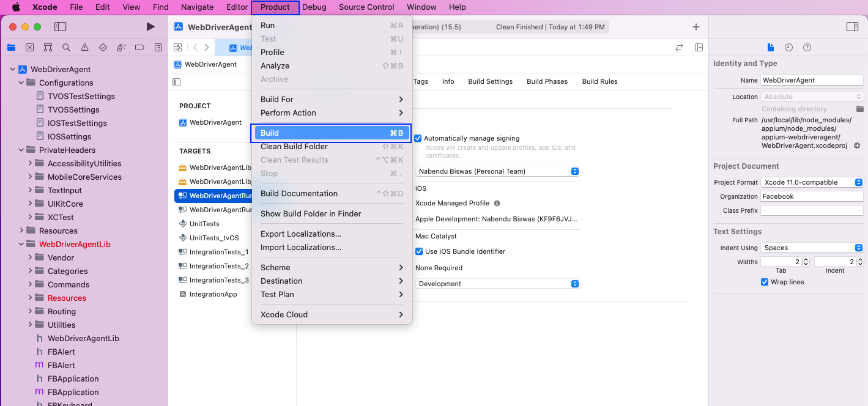Click the Xcode Managed Profile info icon
Screen dimensions: 868x406
tap(497, 203)
